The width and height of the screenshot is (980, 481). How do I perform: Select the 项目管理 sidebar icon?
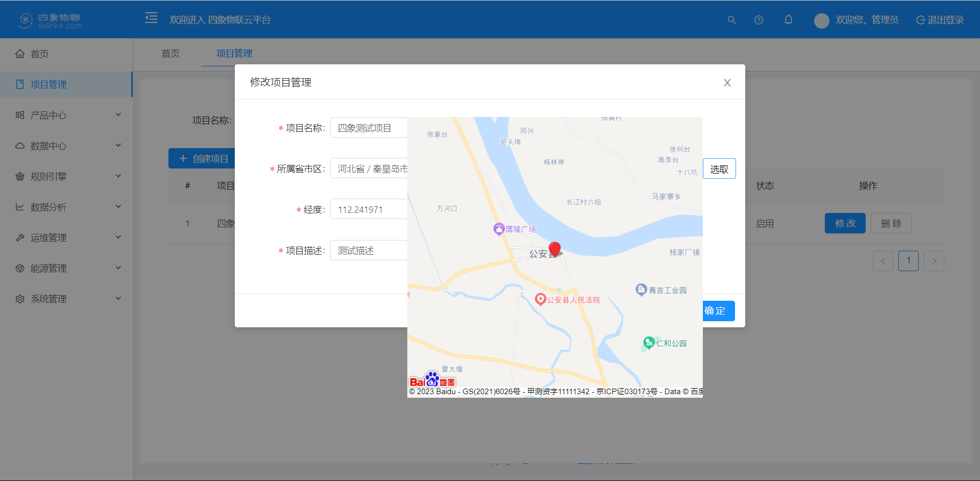[x=19, y=84]
